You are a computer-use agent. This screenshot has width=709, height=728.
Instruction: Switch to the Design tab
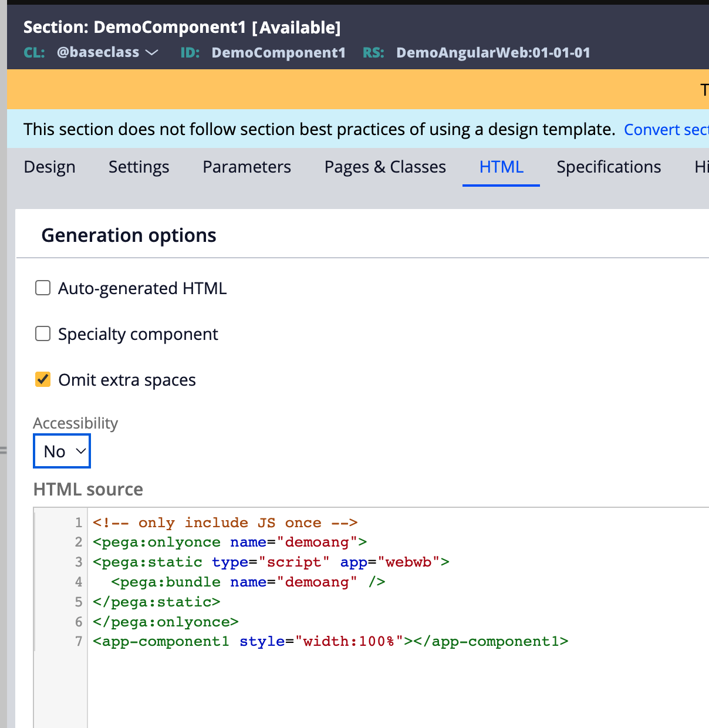[49, 167]
